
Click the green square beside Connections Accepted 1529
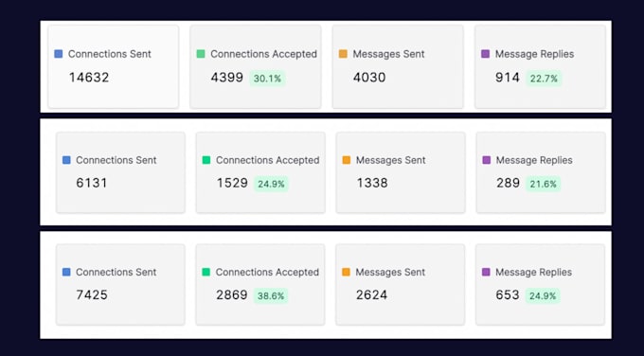206,160
